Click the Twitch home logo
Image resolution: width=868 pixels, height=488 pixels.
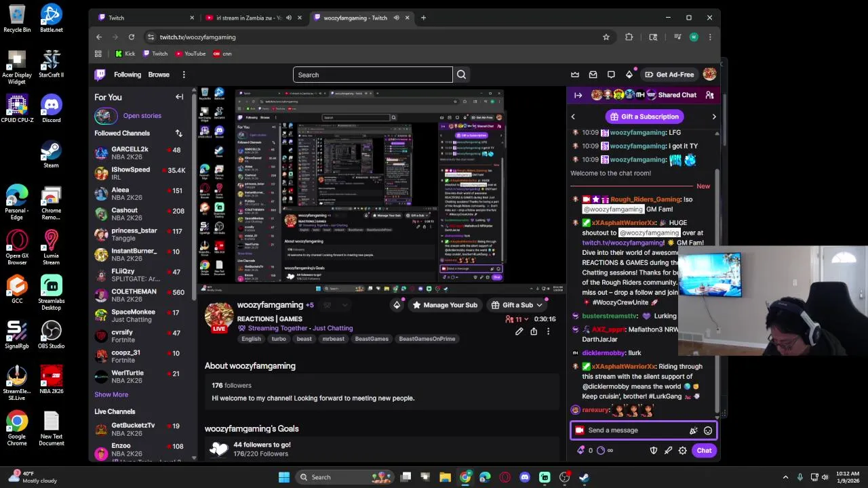point(100,75)
